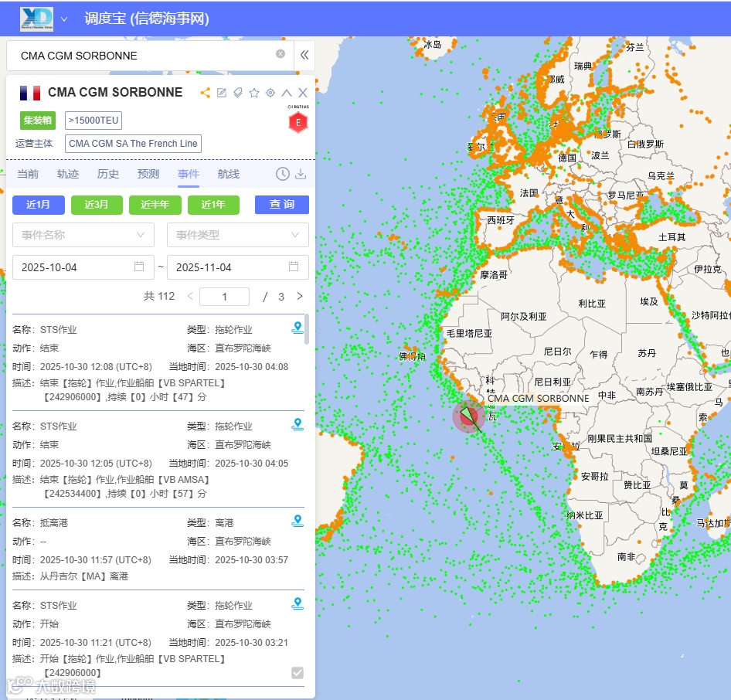
Task: Close the CMA CGM SORBONNE vessel card
Action: click(x=303, y=93)
